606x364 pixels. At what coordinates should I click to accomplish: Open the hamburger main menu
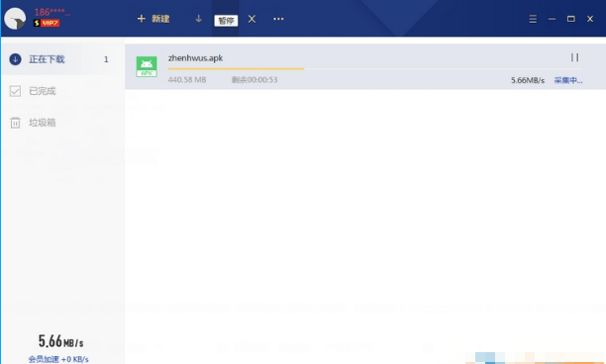tap(533, 19)
